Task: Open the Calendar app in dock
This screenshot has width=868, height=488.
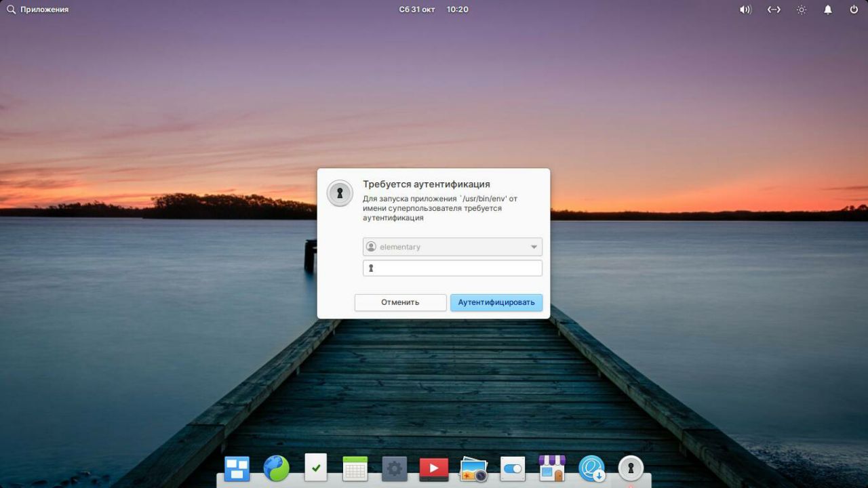Action: tap(355, 468)
